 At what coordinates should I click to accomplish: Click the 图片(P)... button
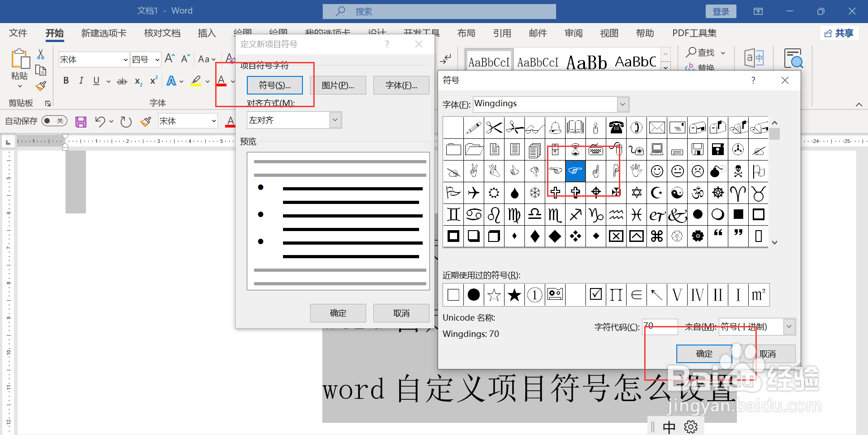pos(338,85)
